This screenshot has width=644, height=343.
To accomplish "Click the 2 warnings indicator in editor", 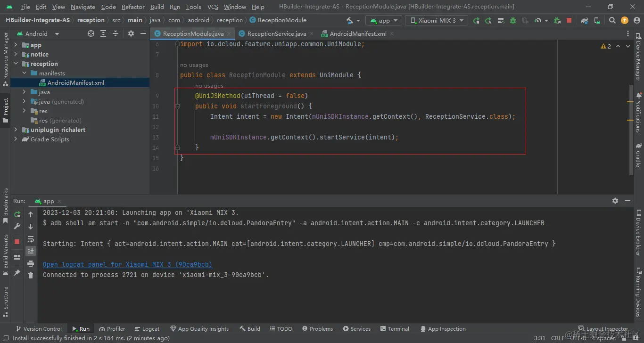I will click(x=606, y=46).
